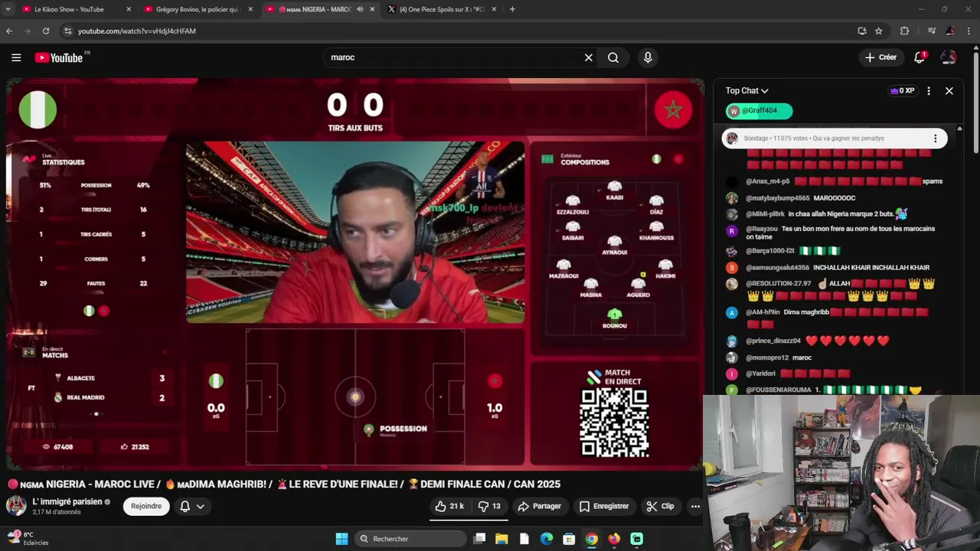Open Task View on the taskbar
The height and width of the screenshot is (551, 980).
479,539
